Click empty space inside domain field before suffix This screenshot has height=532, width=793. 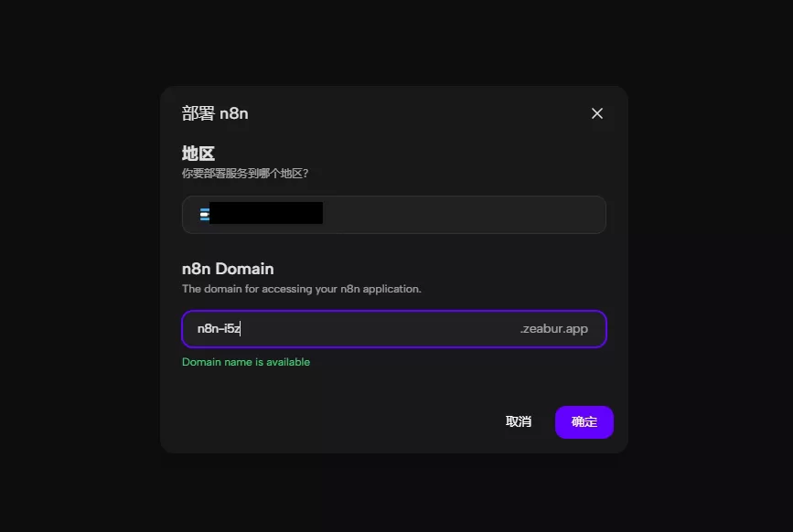coord(380,329)
